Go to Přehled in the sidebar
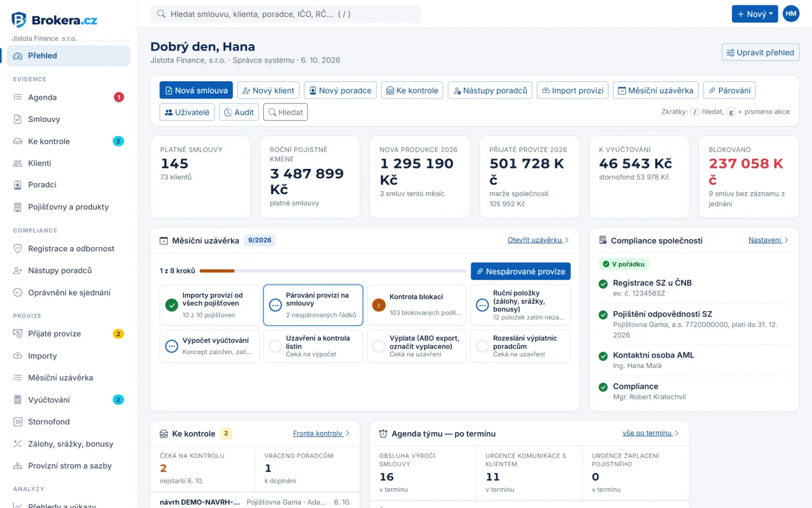The image size is (812, 508). (68, 56)
